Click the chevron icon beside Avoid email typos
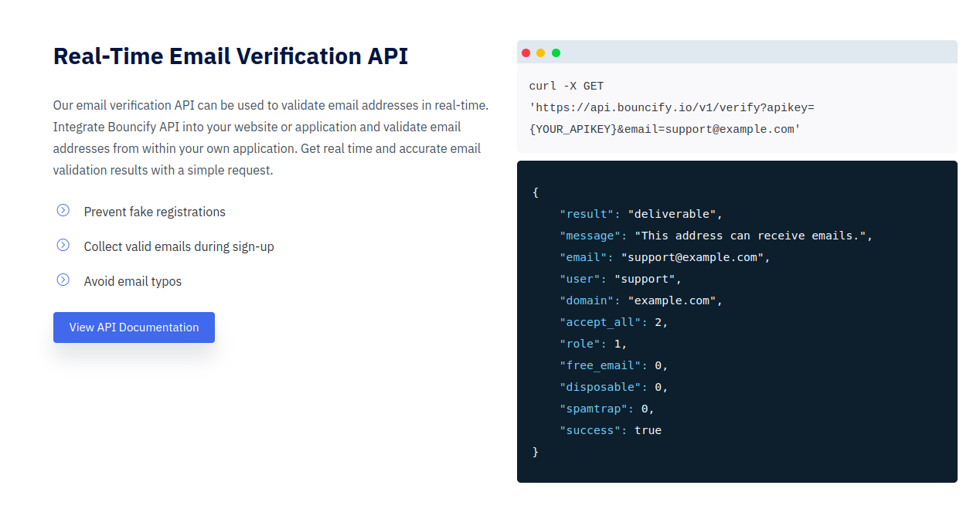Image resolution: width=980 pixels, height=526 pixels. (63, 280)
